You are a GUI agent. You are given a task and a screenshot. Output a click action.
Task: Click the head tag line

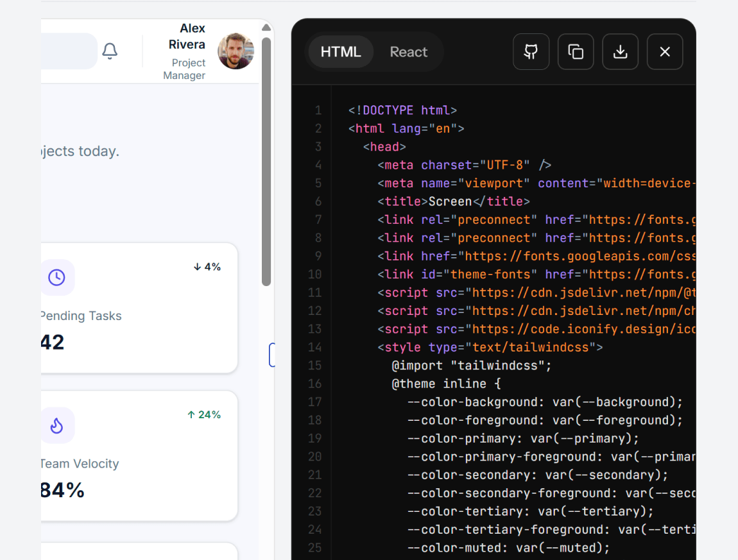(384, 147)
